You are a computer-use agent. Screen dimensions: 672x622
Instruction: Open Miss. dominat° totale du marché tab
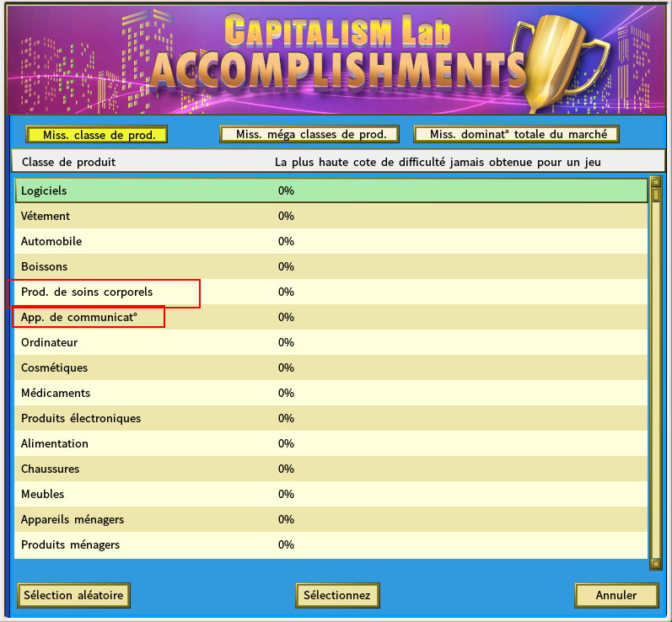517,134
